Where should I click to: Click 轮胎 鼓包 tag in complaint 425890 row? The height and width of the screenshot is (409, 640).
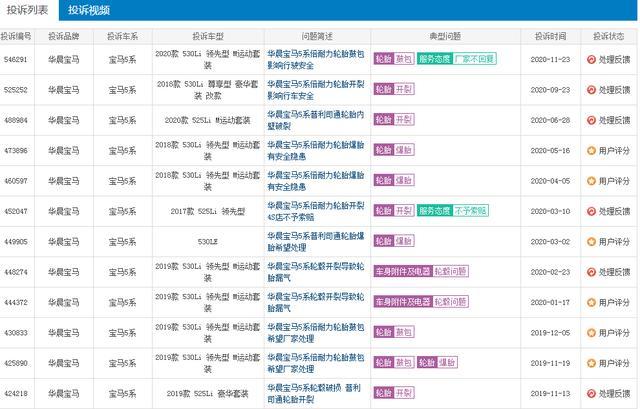coord(394,362)
